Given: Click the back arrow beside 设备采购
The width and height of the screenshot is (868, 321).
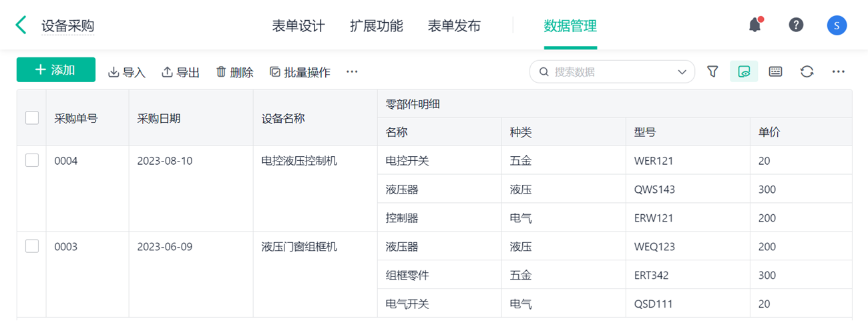Looking at the screenshot, I should click(x=21, y=26).
